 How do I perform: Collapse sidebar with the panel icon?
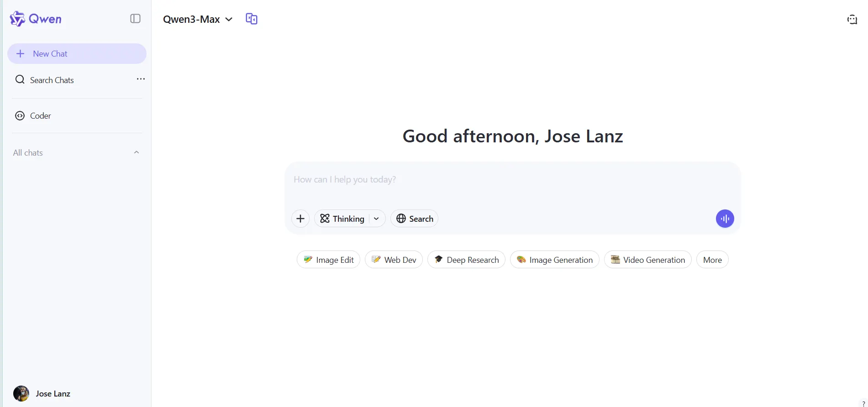pyautogui.click(x=135, y=19)
